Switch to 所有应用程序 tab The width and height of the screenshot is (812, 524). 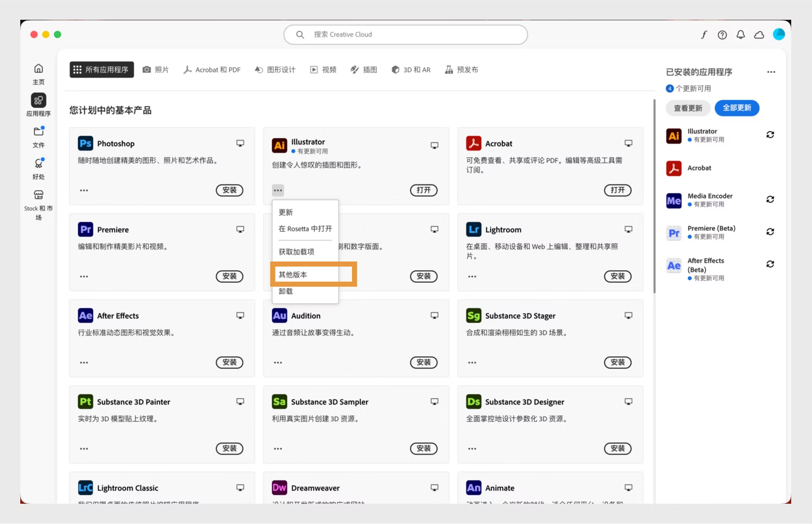pyautogui.click(x=101, y=69)
